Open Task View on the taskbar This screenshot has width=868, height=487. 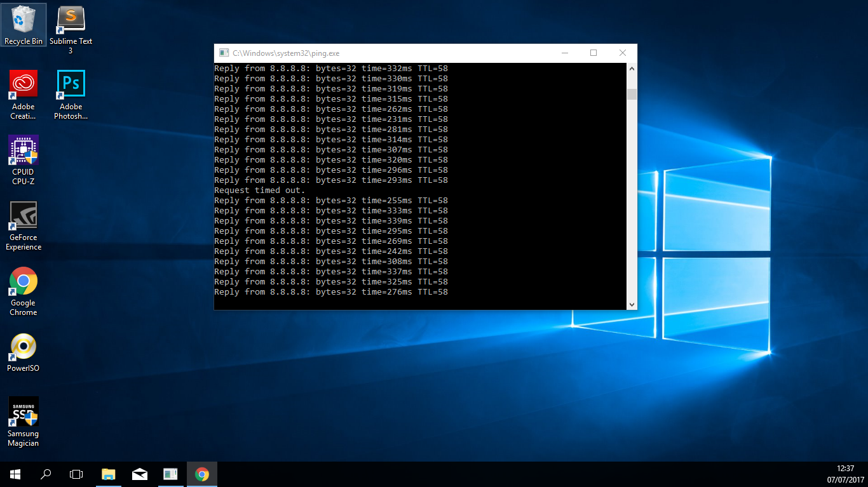(x=76, y=474)
